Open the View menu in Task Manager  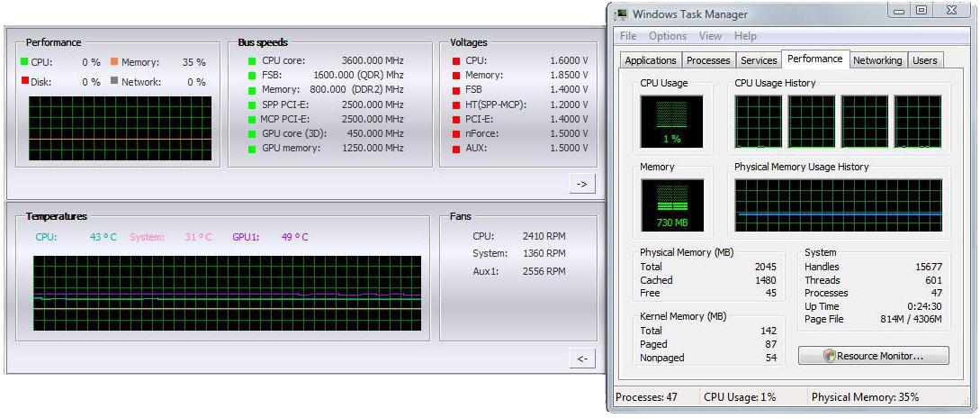(x=710, y=36)
